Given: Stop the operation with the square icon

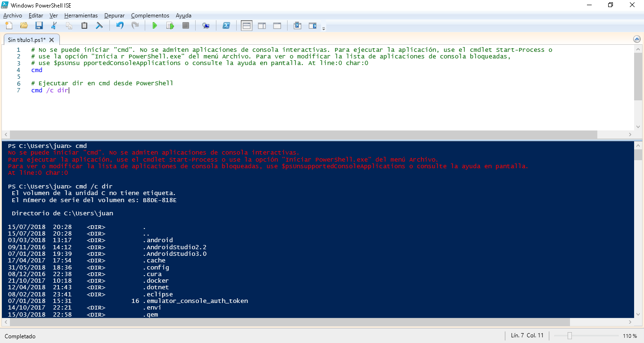Looking at the screenshot, I should [186, 25].
